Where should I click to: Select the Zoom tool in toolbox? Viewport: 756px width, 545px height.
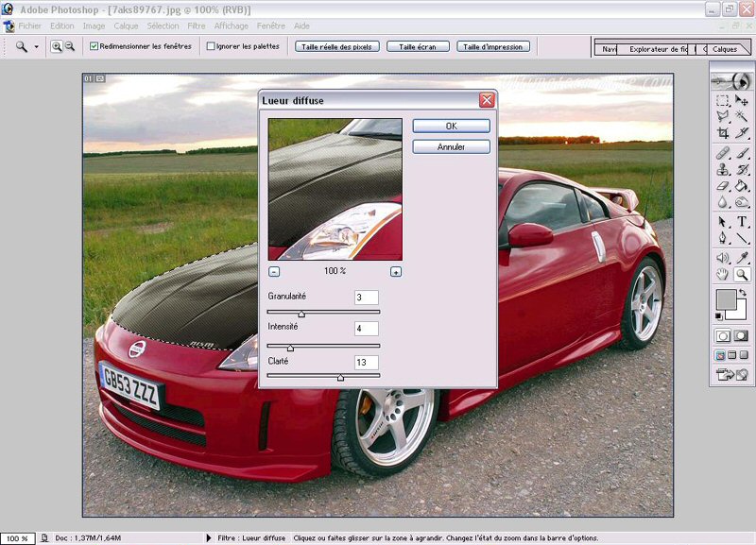tap(742, 275)
